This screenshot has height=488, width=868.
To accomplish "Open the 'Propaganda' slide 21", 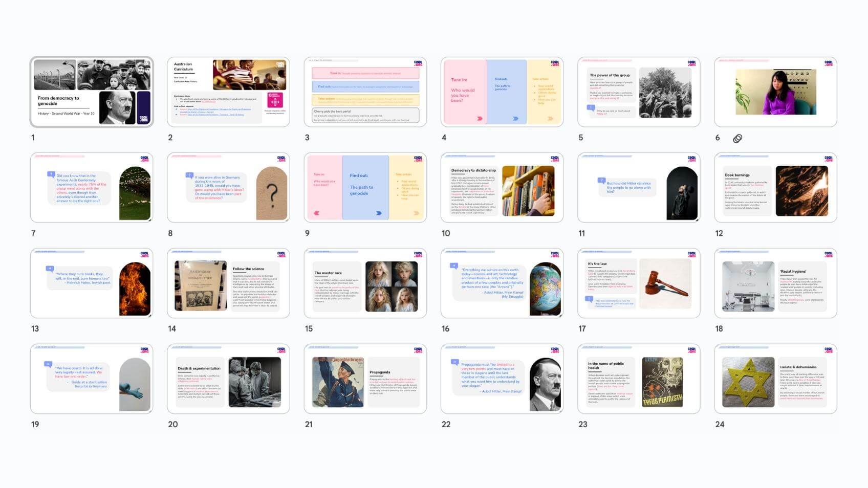I will coord(365,379).
